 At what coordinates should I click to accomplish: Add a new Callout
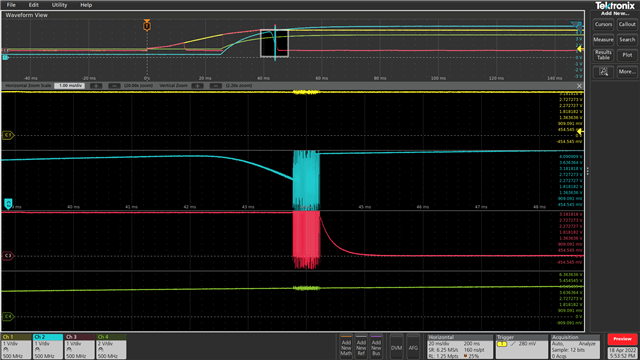pyautogui.click(x=627, y=24)
